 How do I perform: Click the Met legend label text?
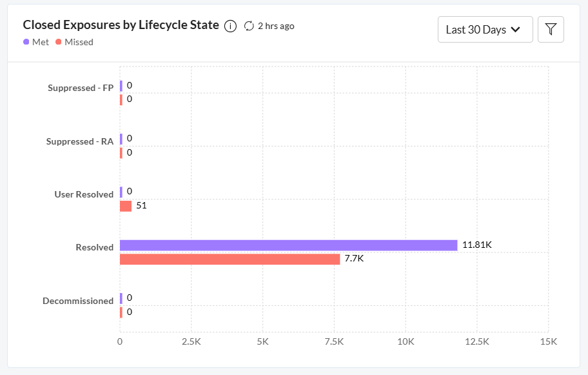(41, 42)
